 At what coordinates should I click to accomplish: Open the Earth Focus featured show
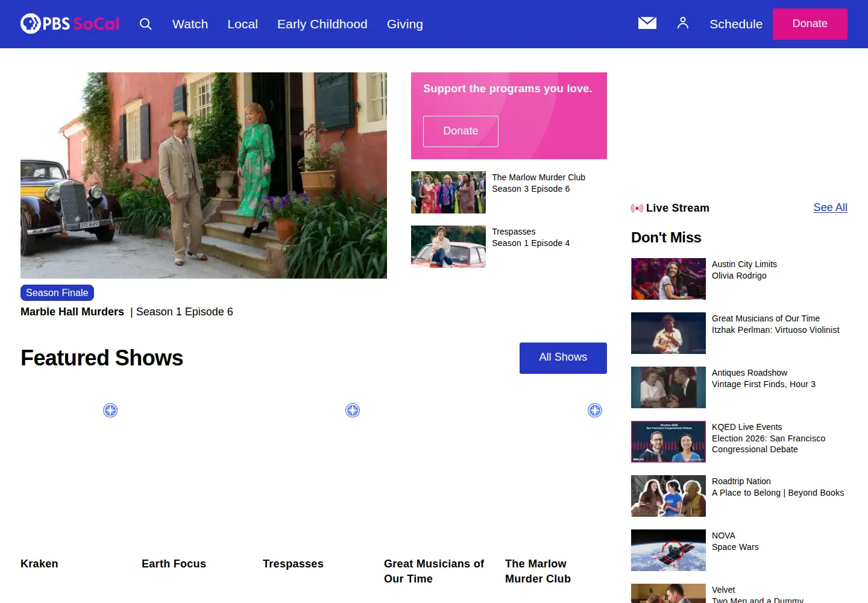coord(174,564)
